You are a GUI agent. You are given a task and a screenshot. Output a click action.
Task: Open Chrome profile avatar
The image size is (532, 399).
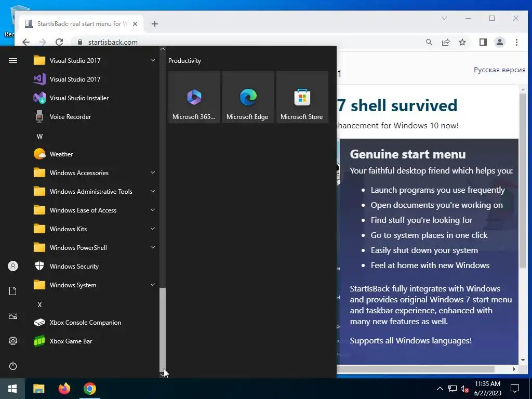tap(500, 42)
